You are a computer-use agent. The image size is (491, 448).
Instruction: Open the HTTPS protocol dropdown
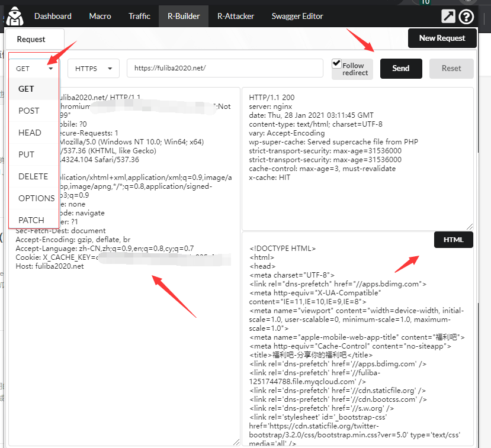94,69
